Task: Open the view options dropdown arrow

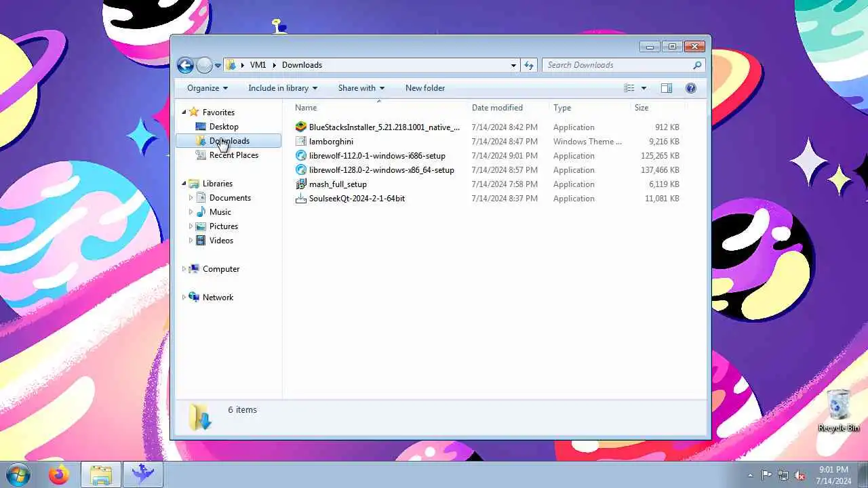Action: pyautogui.click(x=644, y=88)
